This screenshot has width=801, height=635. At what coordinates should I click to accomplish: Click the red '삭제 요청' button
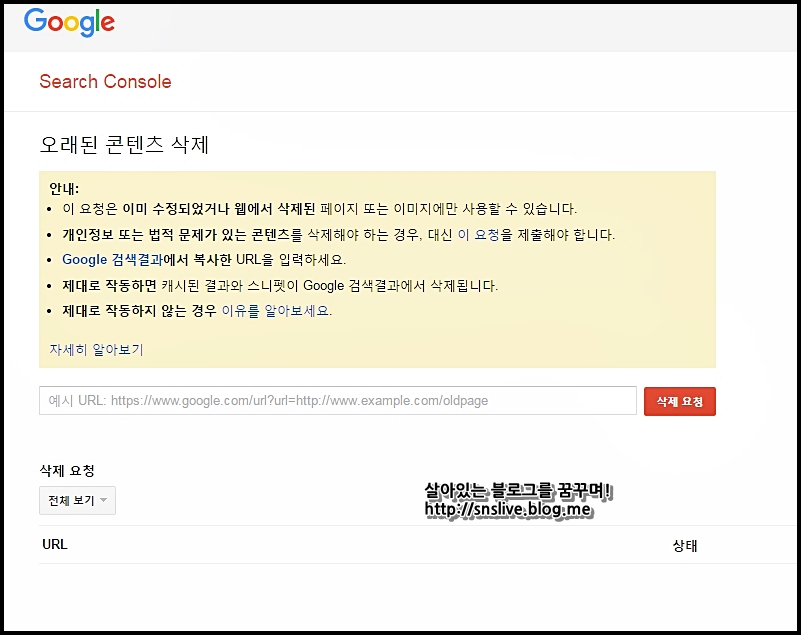click(x=679, y=402)
